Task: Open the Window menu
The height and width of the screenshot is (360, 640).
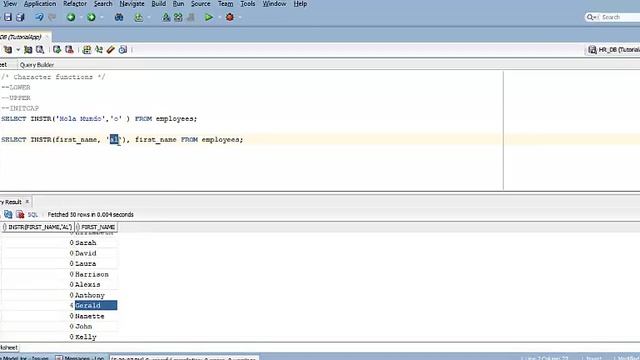Action: pyautogui.click(x=274, y=4)
